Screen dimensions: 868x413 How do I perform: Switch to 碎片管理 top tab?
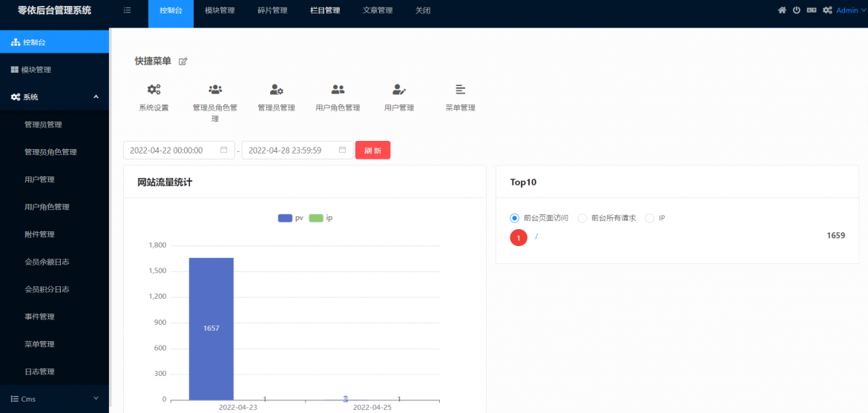pyautogui.click(x=272, y=10)
